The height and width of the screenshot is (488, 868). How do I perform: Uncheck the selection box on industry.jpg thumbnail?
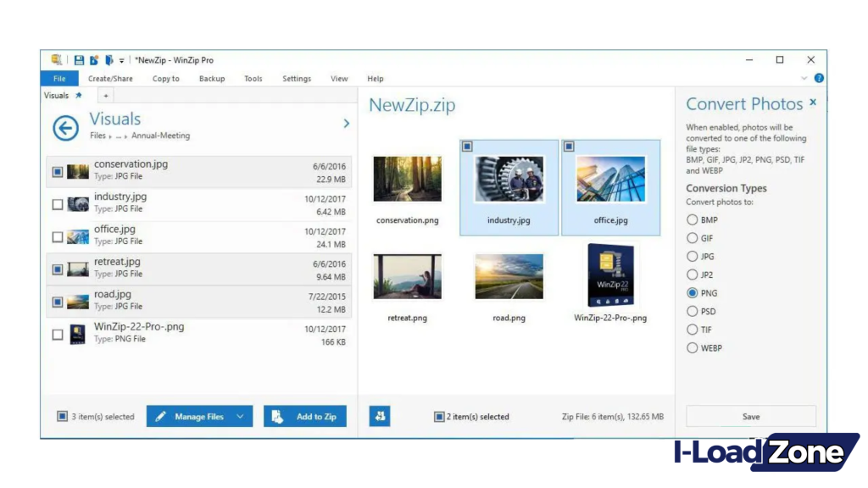point(467,147)
